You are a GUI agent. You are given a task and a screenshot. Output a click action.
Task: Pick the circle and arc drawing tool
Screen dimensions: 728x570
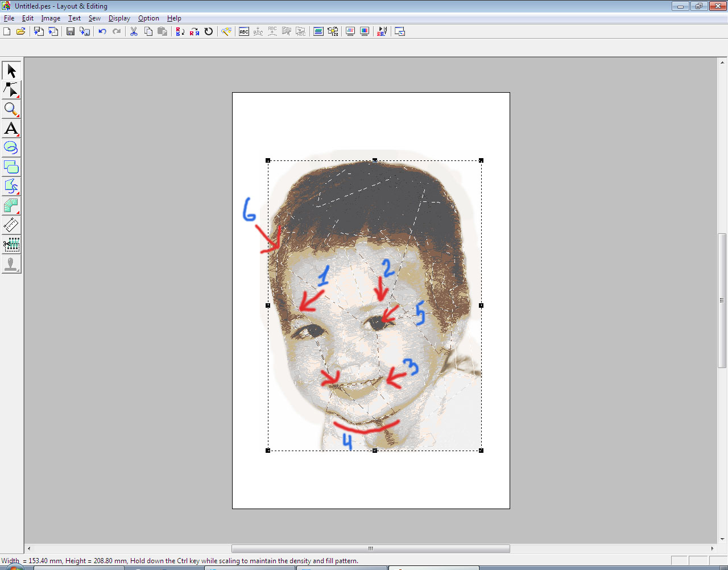click(11, 148)
